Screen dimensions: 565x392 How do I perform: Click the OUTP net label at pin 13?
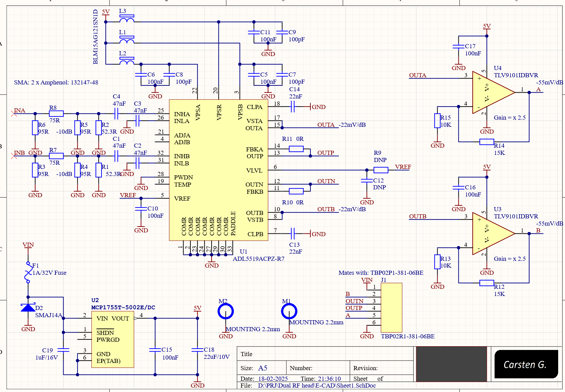point(326,153)
